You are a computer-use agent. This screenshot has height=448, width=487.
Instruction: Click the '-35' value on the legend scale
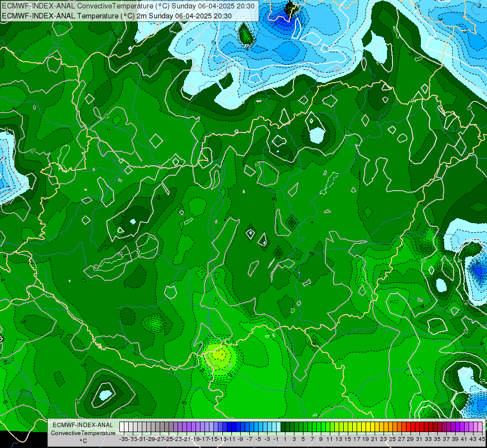coord(124,439)
